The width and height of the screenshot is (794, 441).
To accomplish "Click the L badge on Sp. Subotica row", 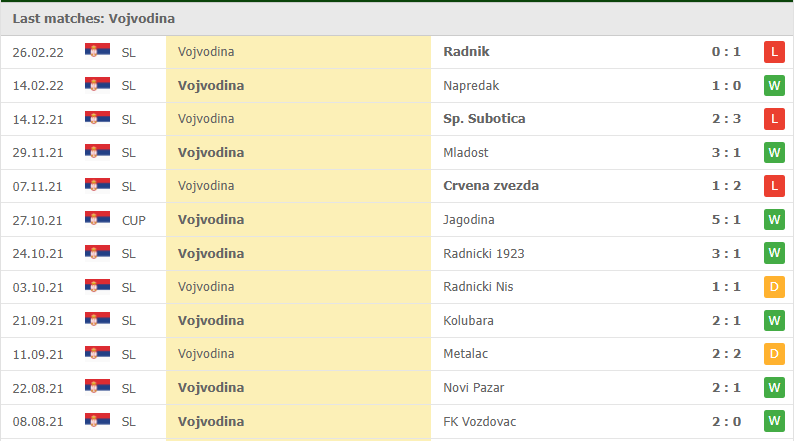I will [774, 119].
